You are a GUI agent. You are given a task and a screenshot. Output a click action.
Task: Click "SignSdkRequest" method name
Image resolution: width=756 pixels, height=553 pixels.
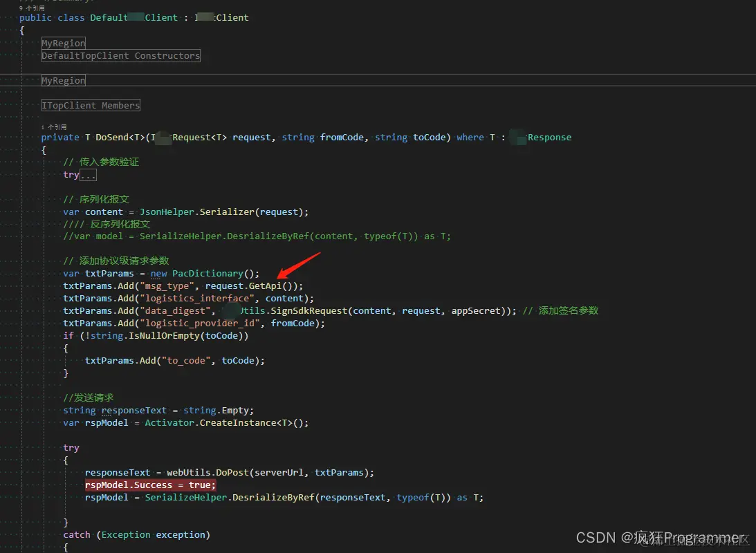click(x=309, y=310)
